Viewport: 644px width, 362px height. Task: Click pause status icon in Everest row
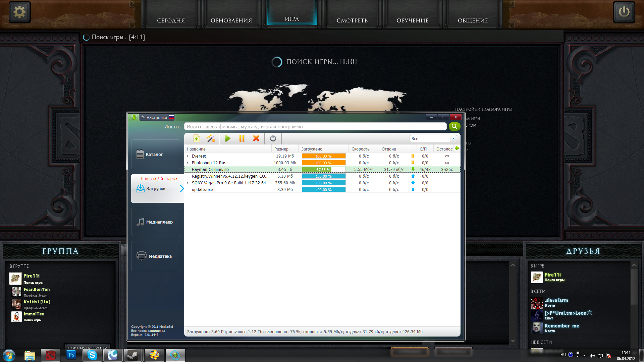click(413, 156)
